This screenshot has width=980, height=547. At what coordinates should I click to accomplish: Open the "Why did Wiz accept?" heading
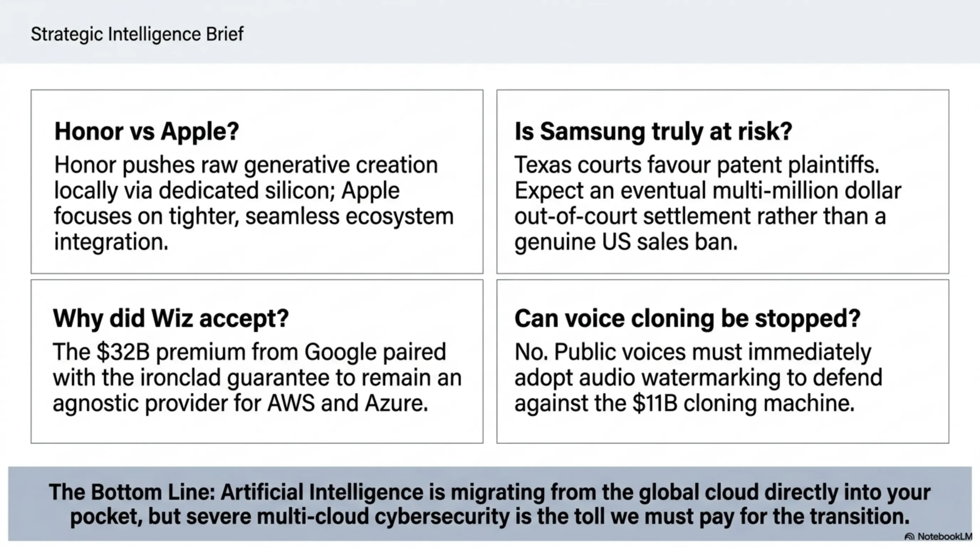coord(171,318)
